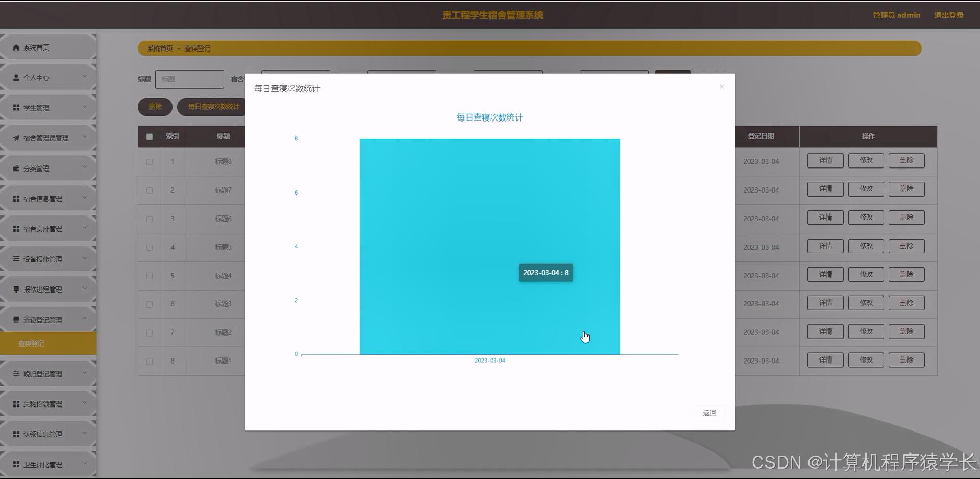Enable the checkbox for row 标题1
980x479 pixels.
[x=150, y=362]
